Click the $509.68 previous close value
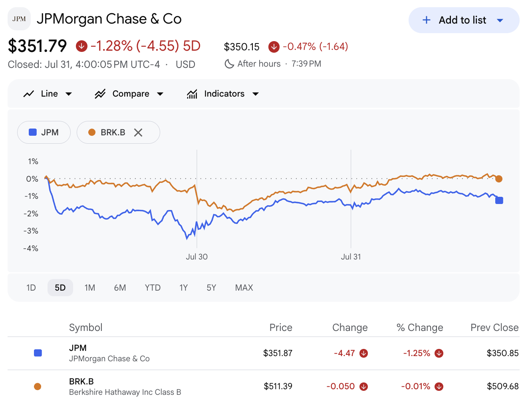 pyautogui.click(x=503, y=386)
